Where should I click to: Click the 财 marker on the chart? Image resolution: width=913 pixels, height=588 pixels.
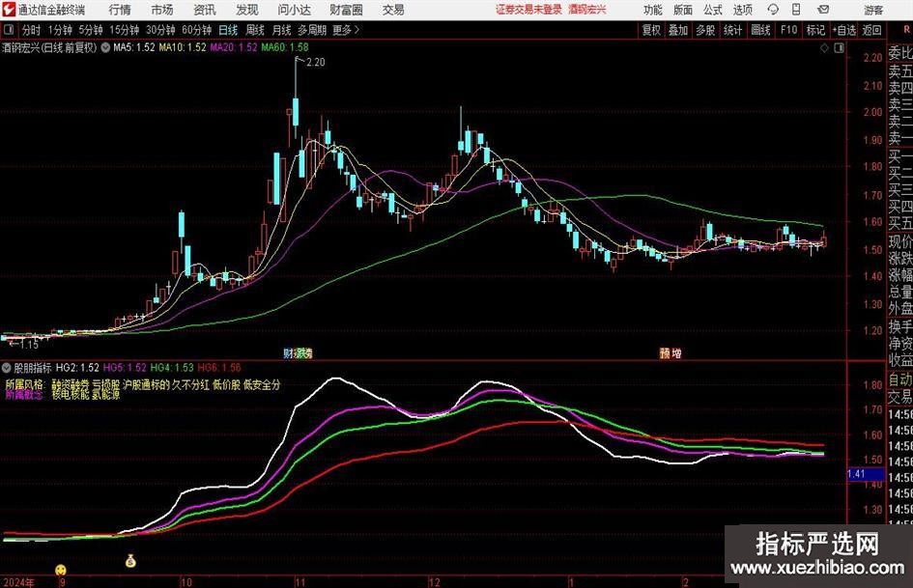point(289,353)
